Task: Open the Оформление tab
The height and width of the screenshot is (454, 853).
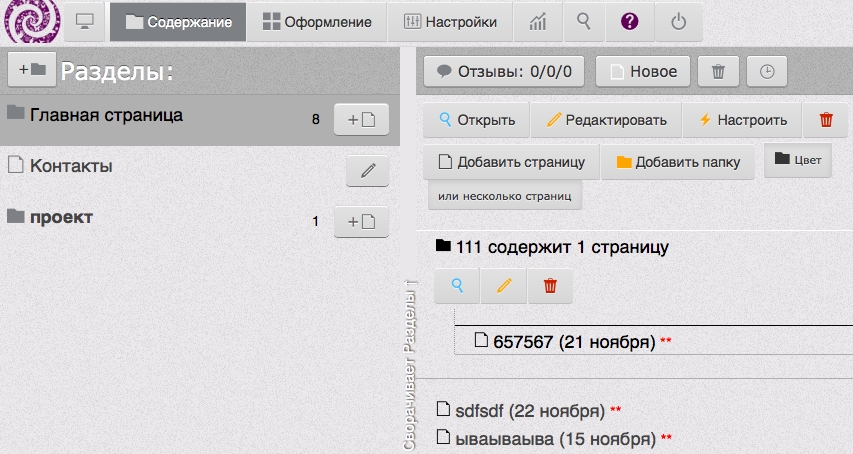Action: (x=317, y=21)
